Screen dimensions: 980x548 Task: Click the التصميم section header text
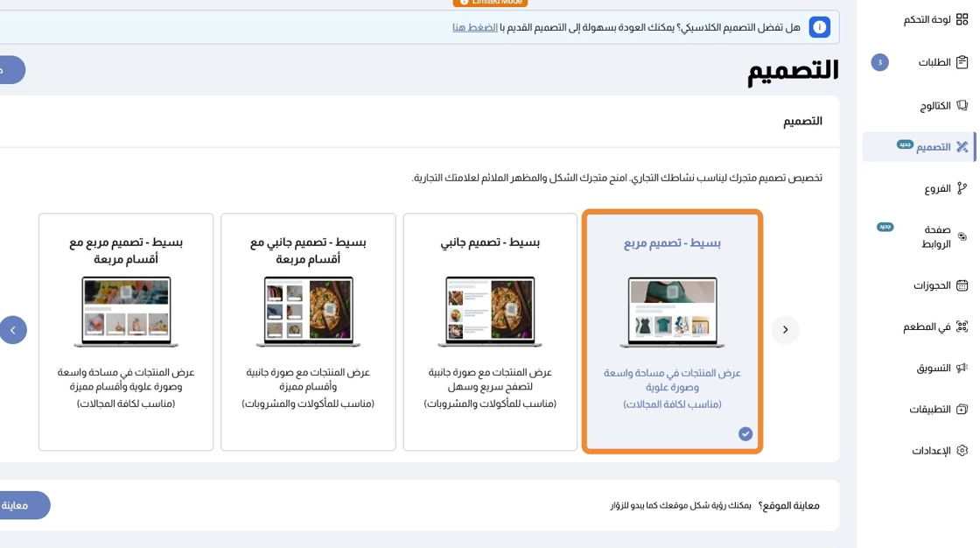pos(802,122)
